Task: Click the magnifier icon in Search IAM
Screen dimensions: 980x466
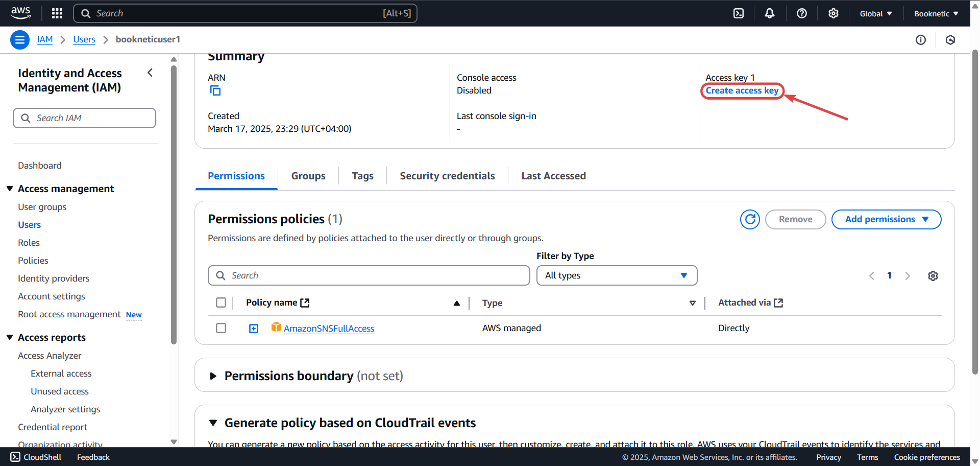Action: pos(26,118)
